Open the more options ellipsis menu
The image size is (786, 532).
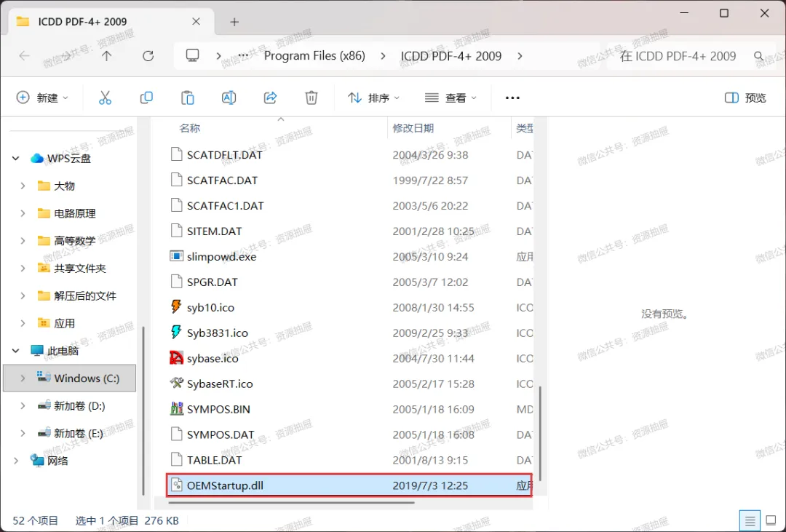(x=512, y=98)
